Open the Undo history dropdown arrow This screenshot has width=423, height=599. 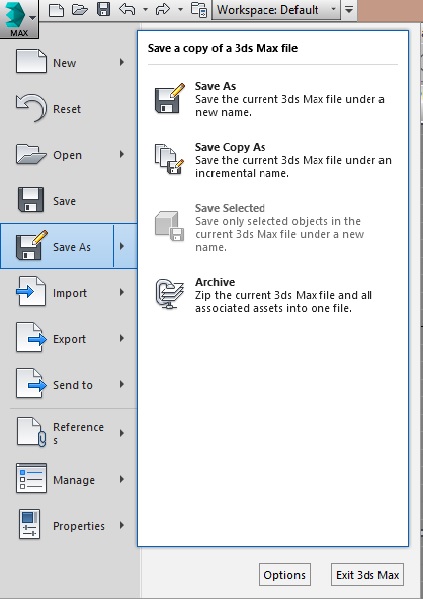pyautogui.click(x=145, y=9)
